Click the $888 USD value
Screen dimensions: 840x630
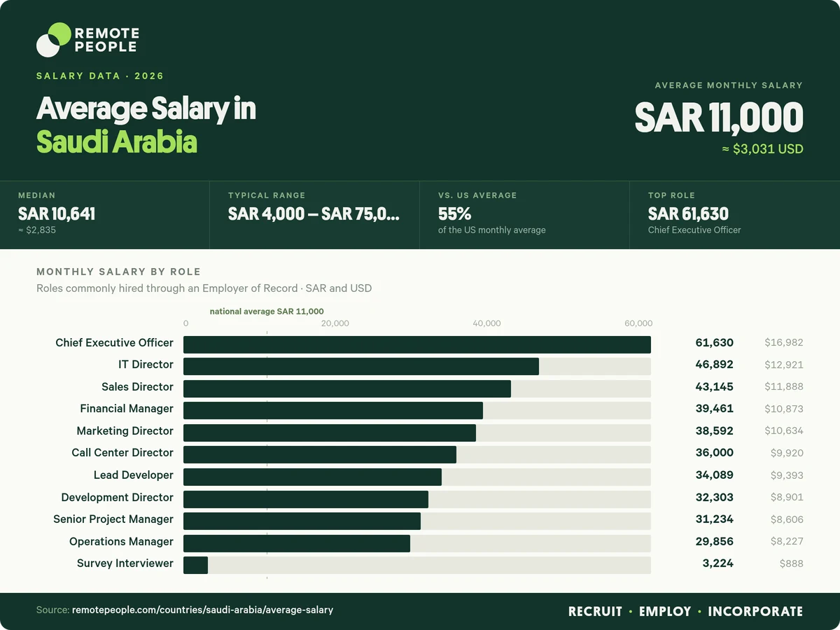tap(792, 563)
